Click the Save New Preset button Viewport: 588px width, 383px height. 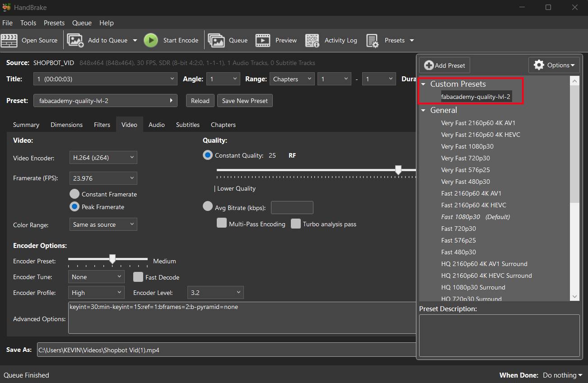(245, 101)
